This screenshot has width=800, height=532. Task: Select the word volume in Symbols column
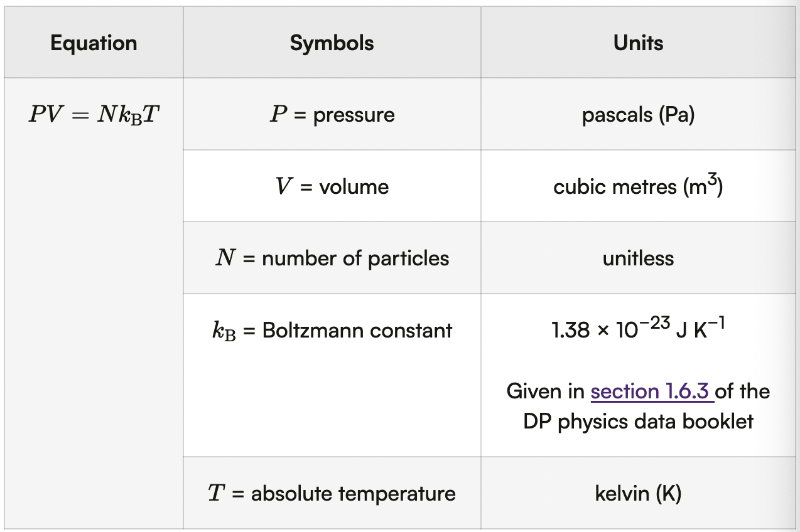pyautogui.click(x=354, y=187)
